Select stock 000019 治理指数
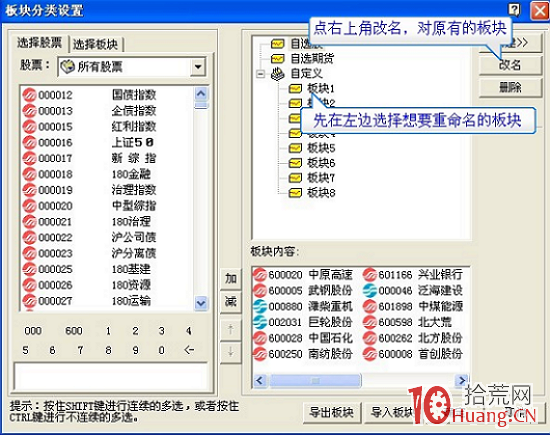Screen dimensions: 550x435 click(x=89, y=190)
